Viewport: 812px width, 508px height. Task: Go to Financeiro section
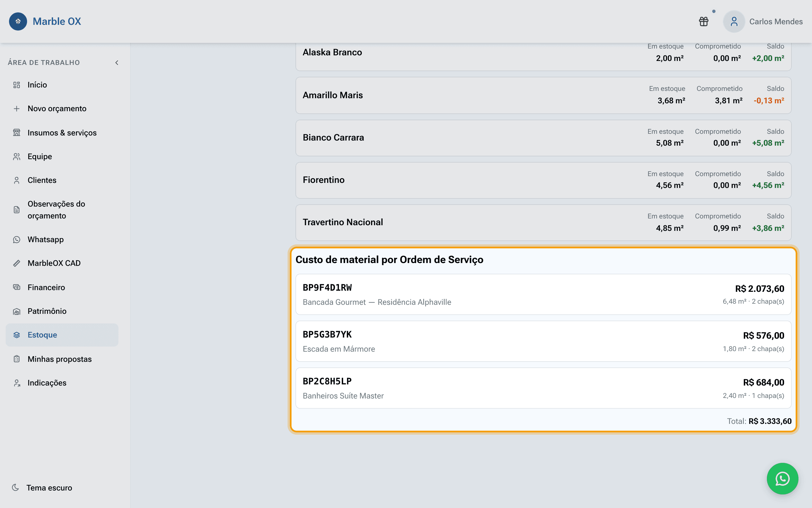(x=62, y=287)
